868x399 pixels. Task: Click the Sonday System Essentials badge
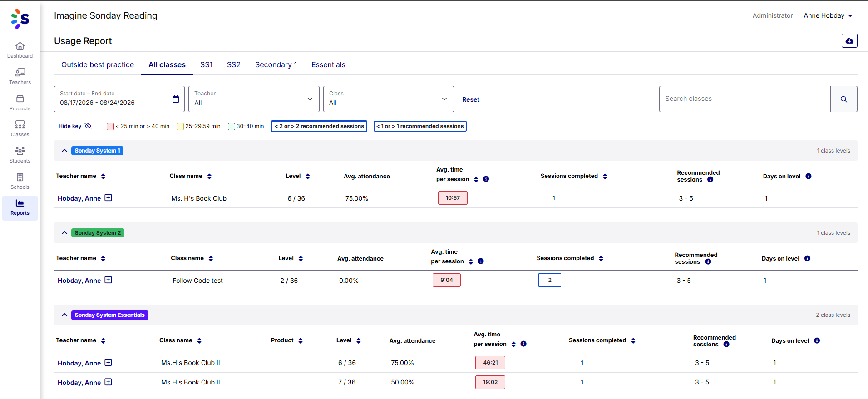point(110,315)
